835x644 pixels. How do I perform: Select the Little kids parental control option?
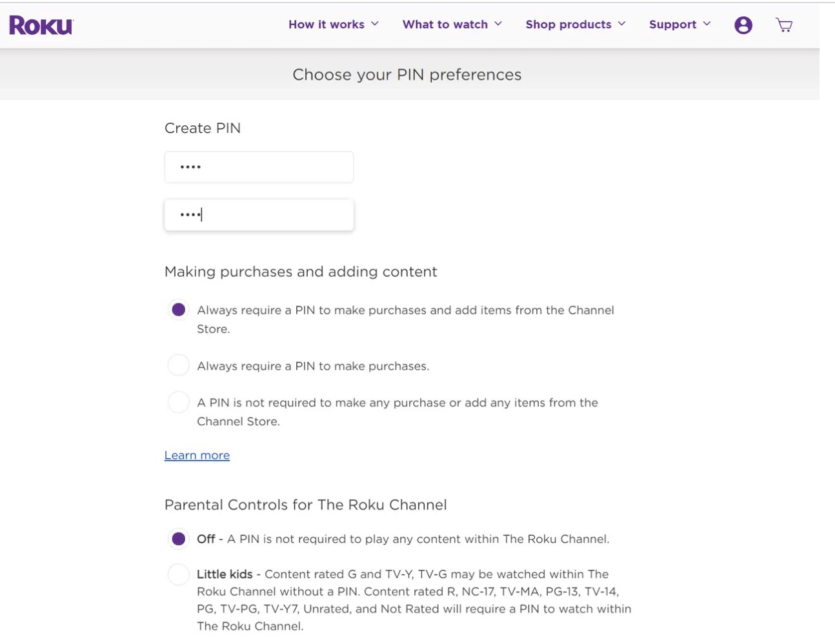(178, 574)
